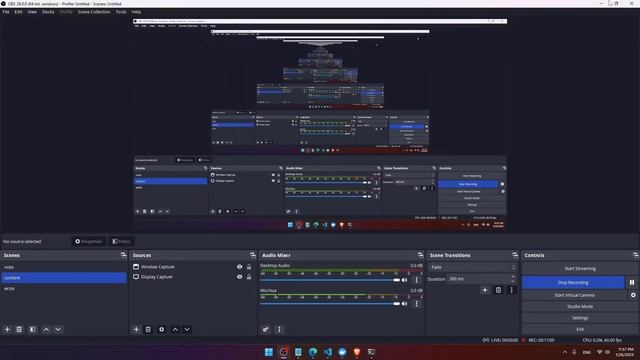Undock the Scenes panel
640x360 pixels.
pyautogui.click(x=124, y=255)
